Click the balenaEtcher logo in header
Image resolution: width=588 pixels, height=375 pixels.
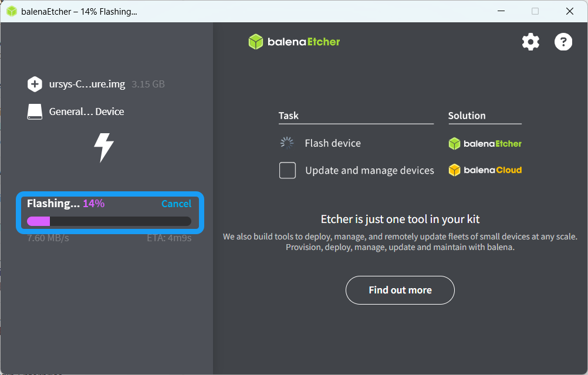pos(295,42)
